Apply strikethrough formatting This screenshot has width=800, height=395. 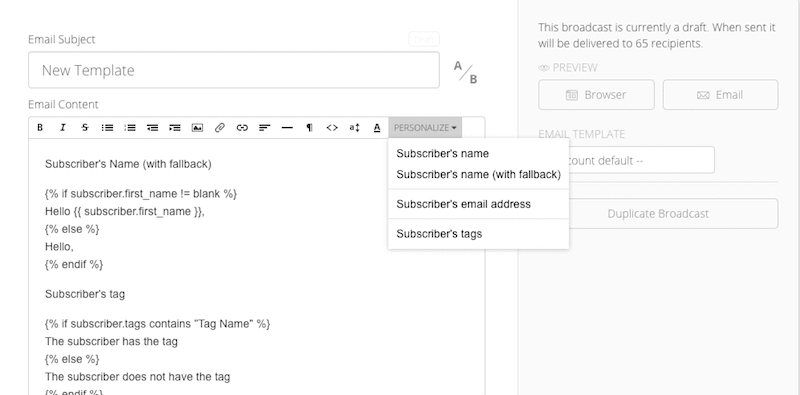pos(85,128)
